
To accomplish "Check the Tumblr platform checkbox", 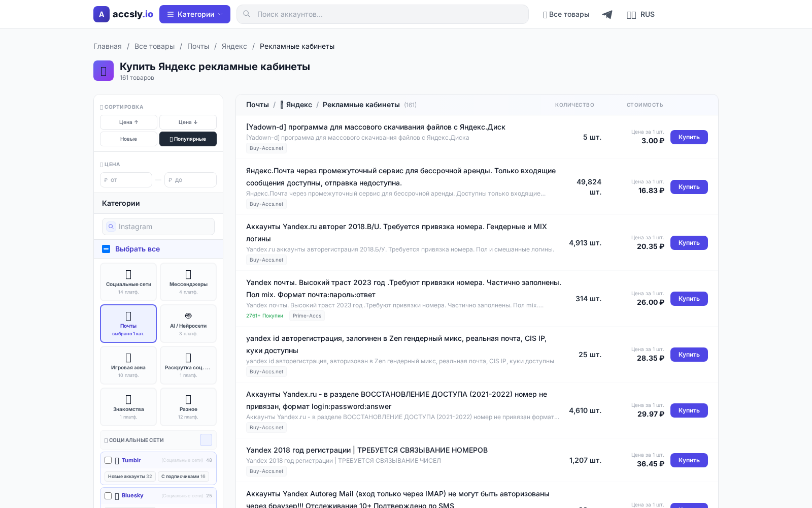I will (x=108, y=460).
